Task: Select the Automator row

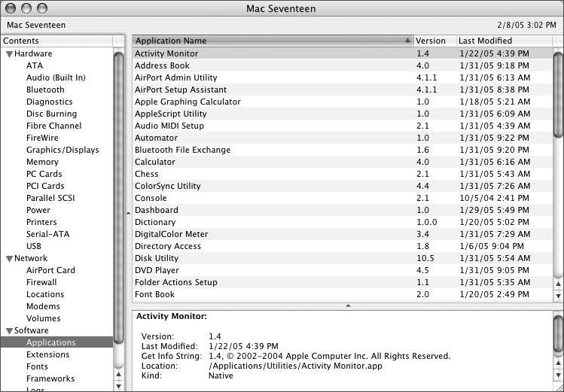Action: click(x=342, y=138)
